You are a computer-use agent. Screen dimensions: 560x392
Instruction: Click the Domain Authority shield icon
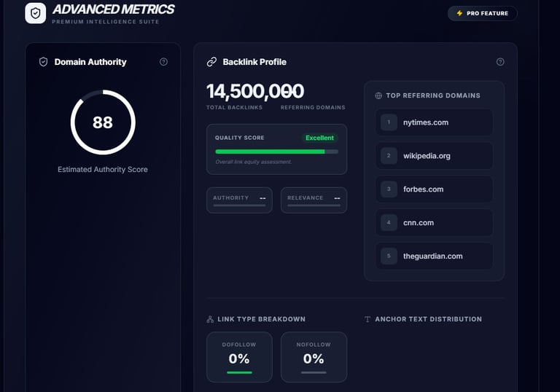pos(43,62)
